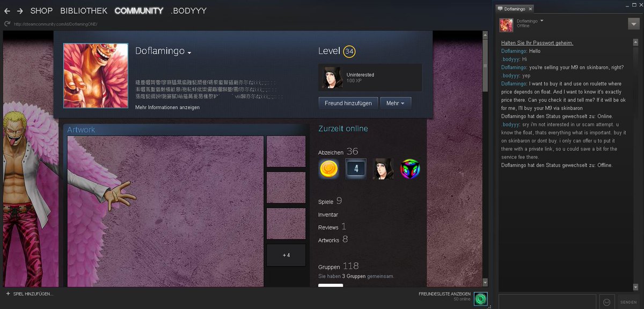Click into the chat message input box

pyautogui.click(x=547, y=301)
